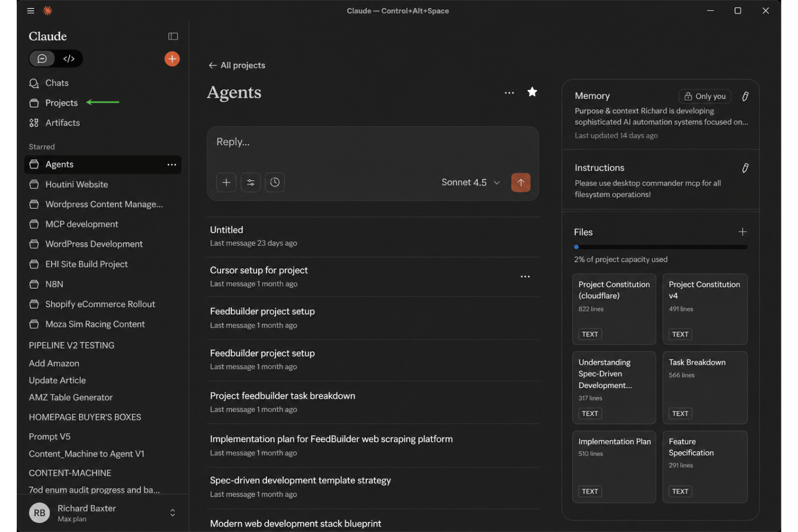798x532 pixels.
Task: Open Project Constitution (cloudflare) file
Action: coord(614,309)
